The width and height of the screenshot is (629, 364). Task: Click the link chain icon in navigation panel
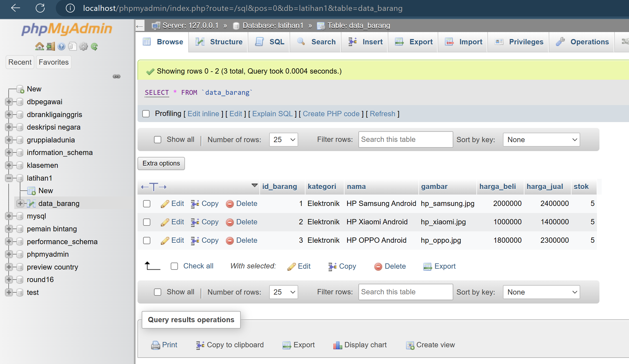117,76
